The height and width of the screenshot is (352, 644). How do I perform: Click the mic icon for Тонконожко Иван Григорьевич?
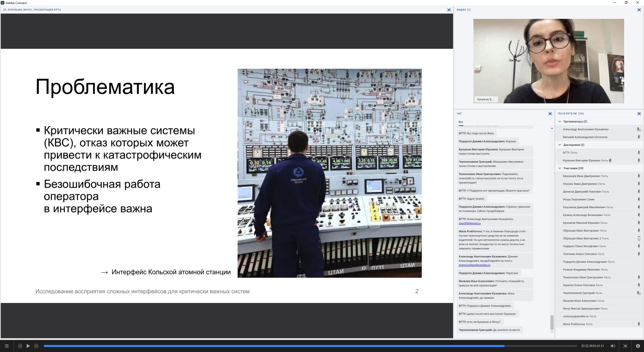[639, 277]
